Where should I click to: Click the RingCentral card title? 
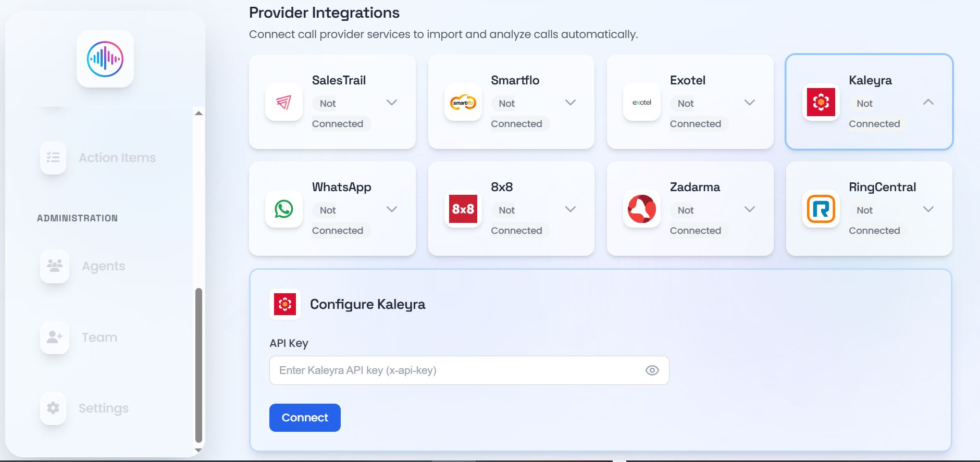(883, 187)
